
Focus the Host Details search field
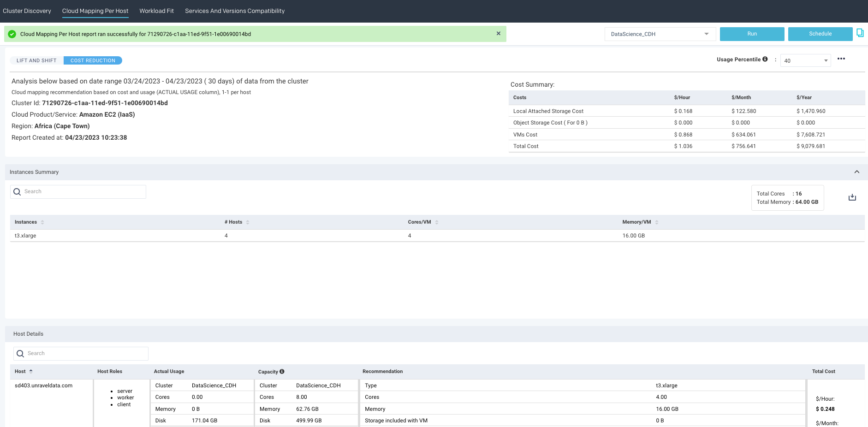click(x=81, y=354)
